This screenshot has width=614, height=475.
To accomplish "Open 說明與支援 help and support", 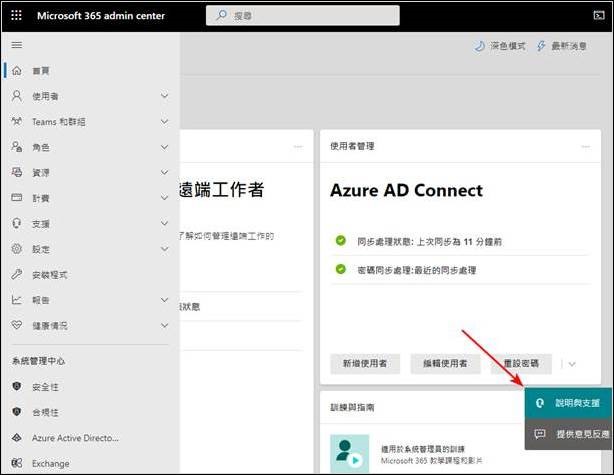I will (x=568, y=402).
